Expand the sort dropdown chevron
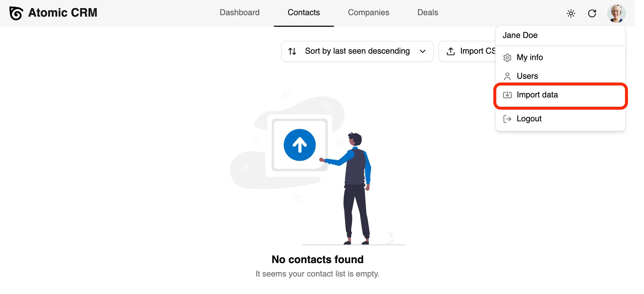This screenshot has width=644, height=294. tap(422, 52)
